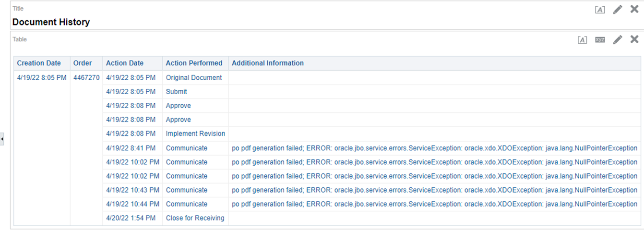Image resolution: width=644 pixels, height=231 pixels.
Task: Select the Action Date column header
Action: click(125, 63)
